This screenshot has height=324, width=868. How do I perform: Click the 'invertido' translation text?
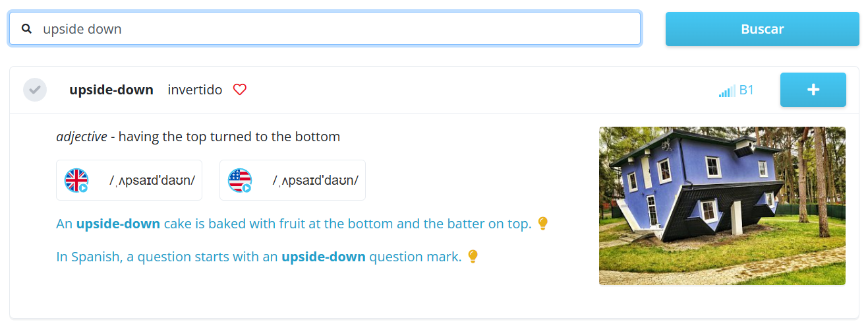coord(195,90)
